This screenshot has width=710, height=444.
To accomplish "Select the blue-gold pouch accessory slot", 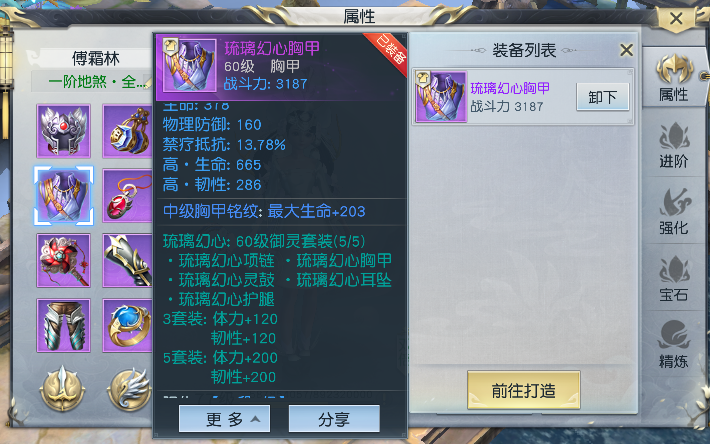I will coord(128,131).
